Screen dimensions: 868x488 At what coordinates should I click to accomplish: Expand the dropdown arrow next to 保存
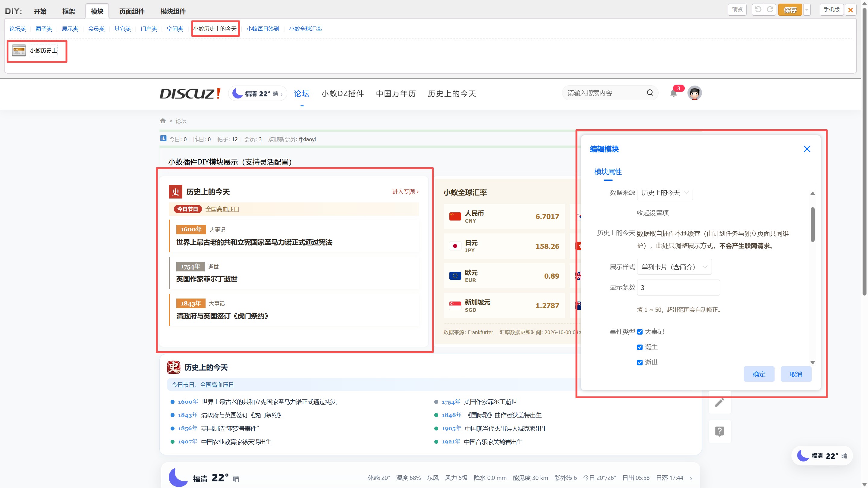807,10
